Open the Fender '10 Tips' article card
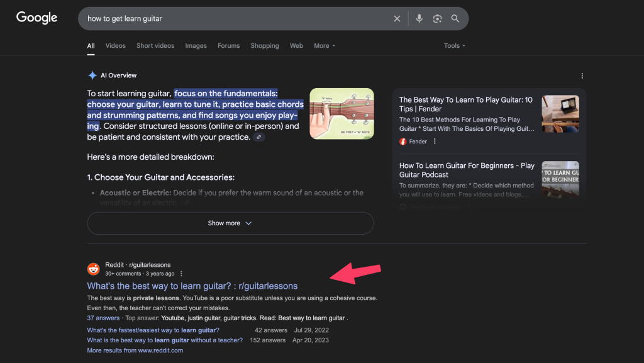 (466, 104)
